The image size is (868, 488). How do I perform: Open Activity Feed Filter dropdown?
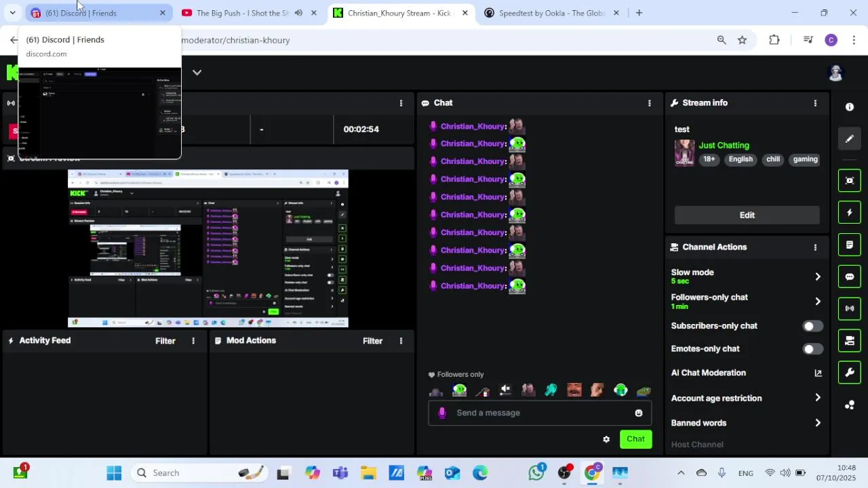coord(165,341)
